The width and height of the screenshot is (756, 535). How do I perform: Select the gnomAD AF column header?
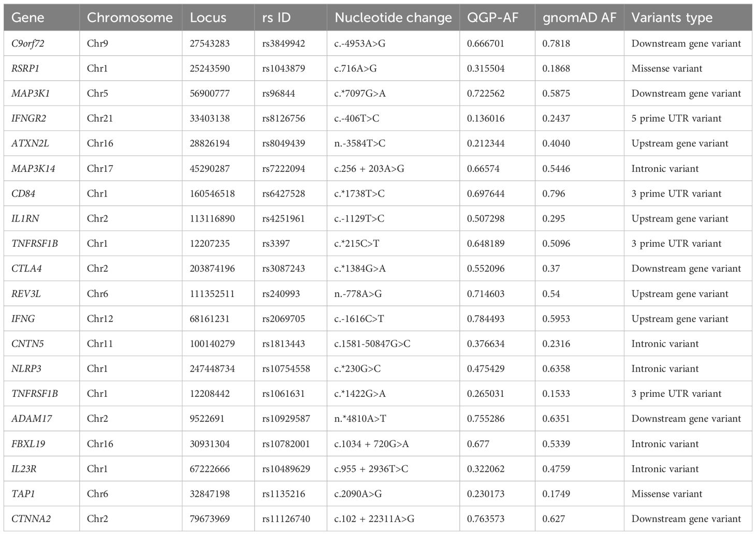pyautogui.click(x=579, y=18)
